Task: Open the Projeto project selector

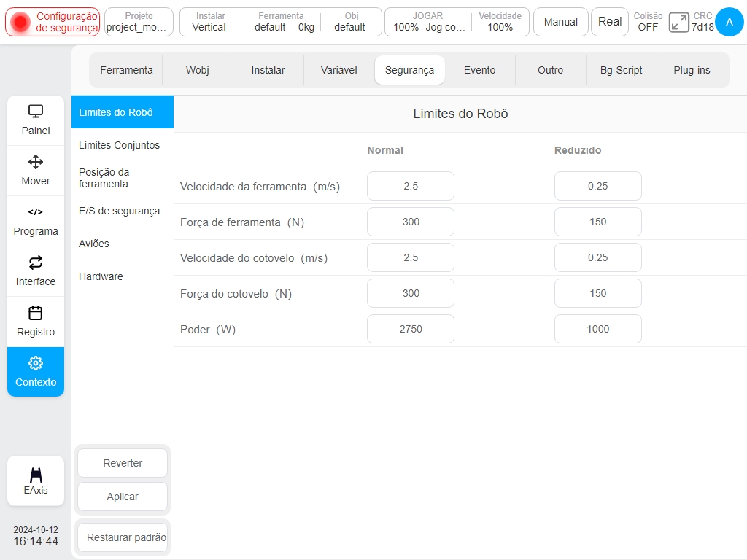Action: 139,22
